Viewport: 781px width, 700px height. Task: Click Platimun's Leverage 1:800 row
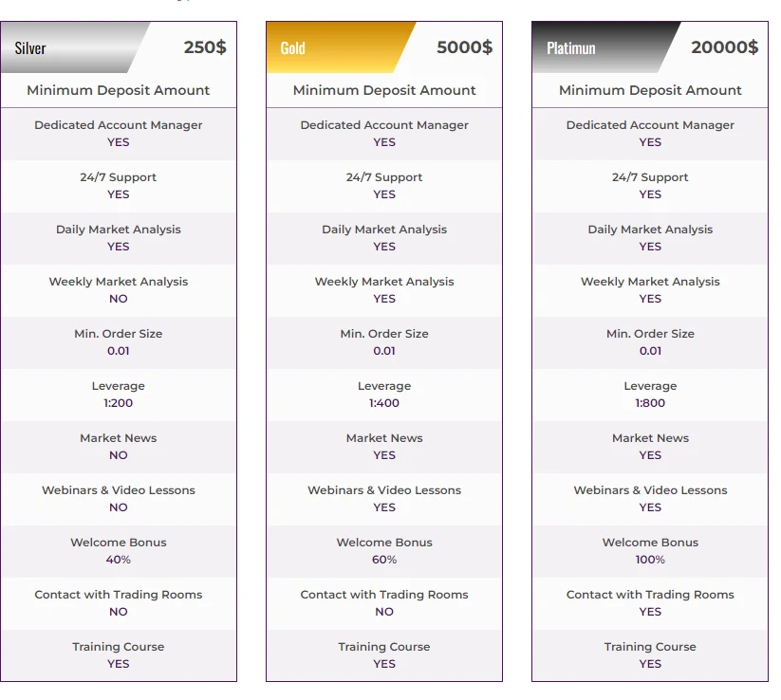pyautogui.click(x=650, y=395)
